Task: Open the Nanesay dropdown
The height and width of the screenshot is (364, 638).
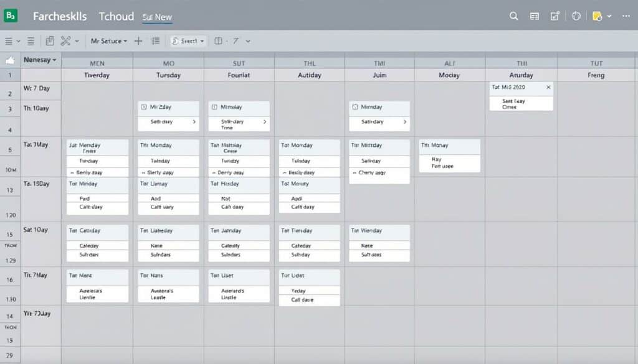Action: pos(40,60)
